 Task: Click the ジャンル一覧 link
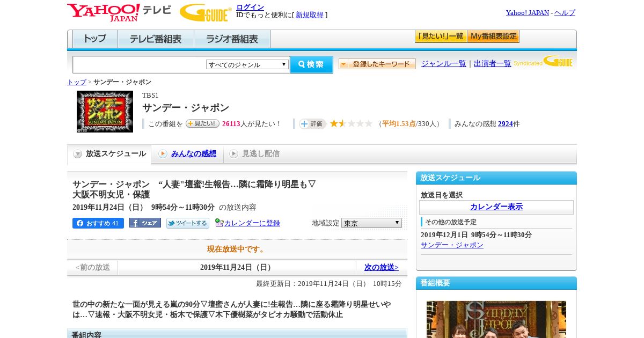coord(444,63)
